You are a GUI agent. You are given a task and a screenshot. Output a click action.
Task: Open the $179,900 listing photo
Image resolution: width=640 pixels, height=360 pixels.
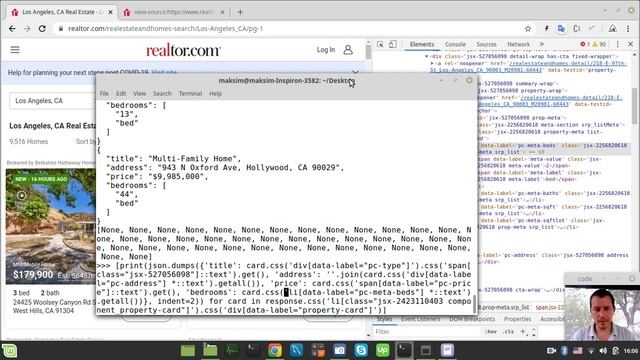pos(51,227)
